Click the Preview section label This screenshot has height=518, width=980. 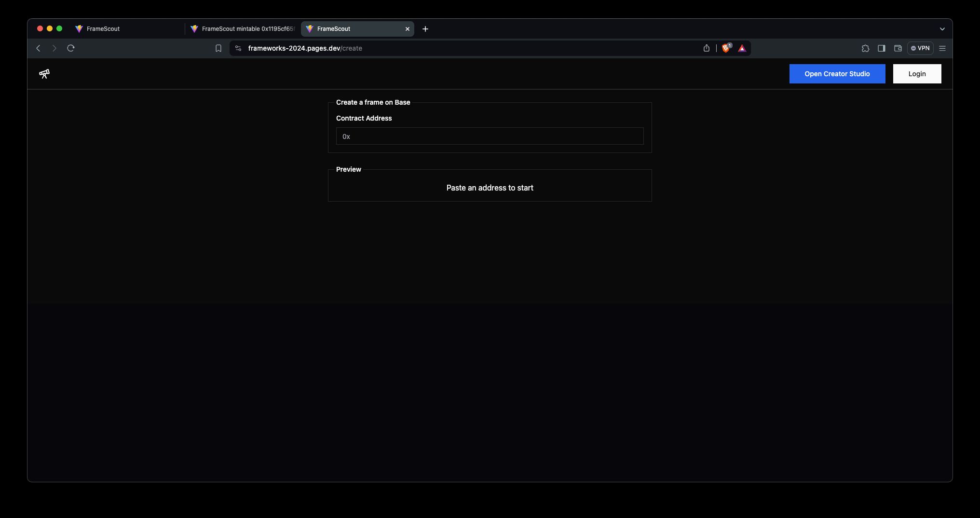tap(348, 169)
